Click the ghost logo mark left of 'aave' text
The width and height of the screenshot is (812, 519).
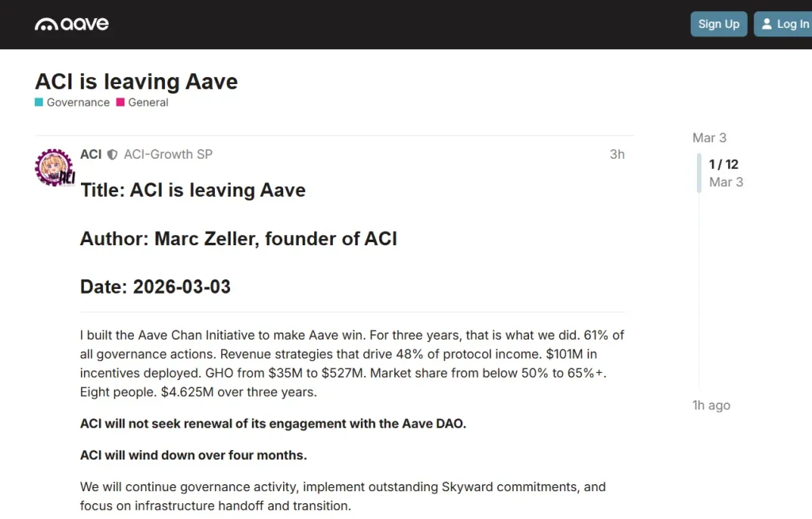[x=48, y=24]
